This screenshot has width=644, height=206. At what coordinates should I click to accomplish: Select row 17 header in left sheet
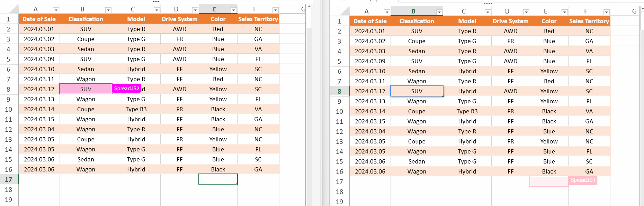pyautogui.click(x=9, y=179)
